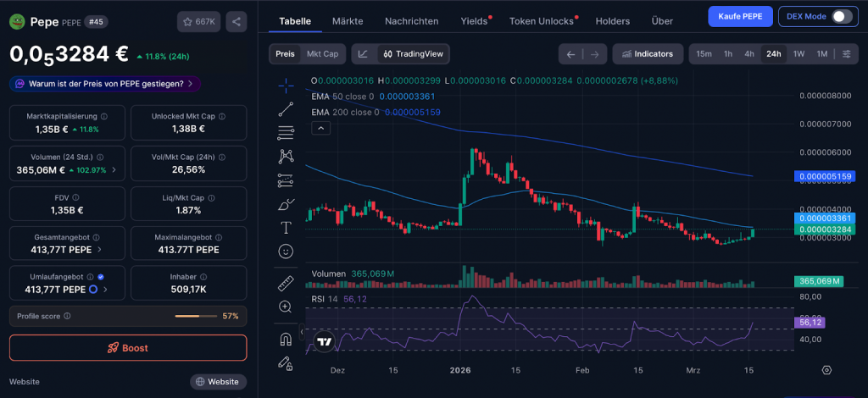Select the ruler measure tool
This screenshot has width=868, height=398.
point(286,284)
